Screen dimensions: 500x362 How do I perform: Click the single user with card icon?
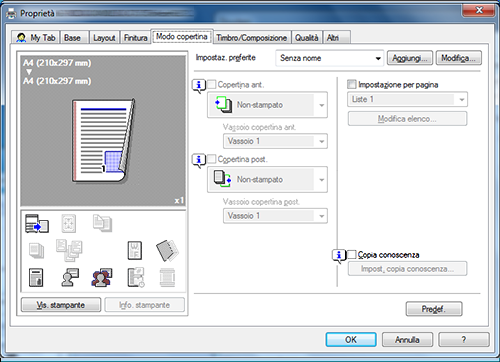(x=70, y=277)
